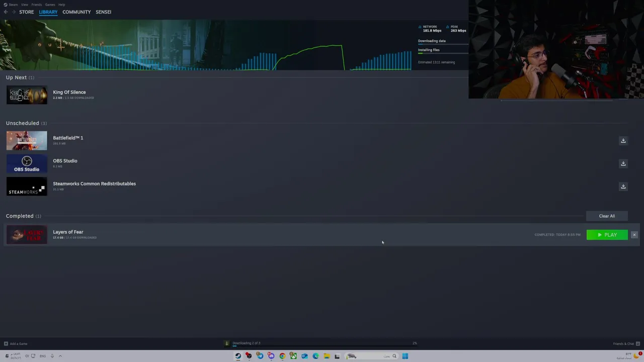
Task: Open the SENSEI profile tab
Action: point(104,12)
